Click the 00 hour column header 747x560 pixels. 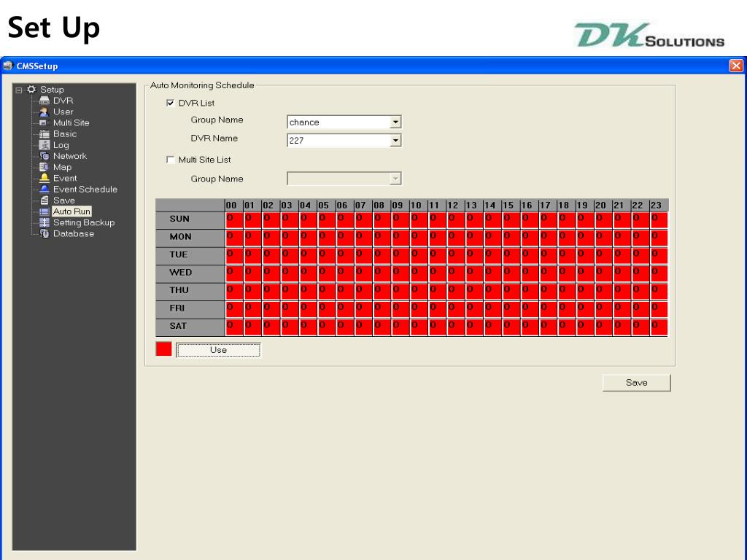point(233,205)
